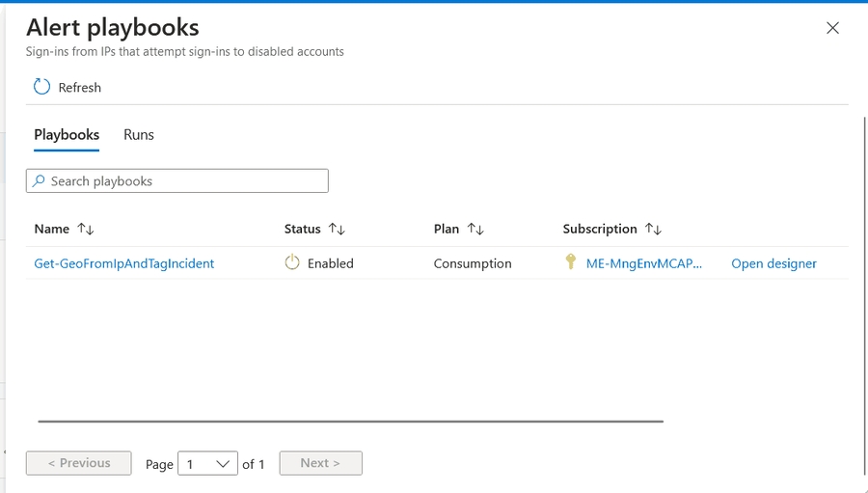Open Get-GeoFromIpAndTagIncident playbook link
868x493 pixels.
click(x=124, y=263)
